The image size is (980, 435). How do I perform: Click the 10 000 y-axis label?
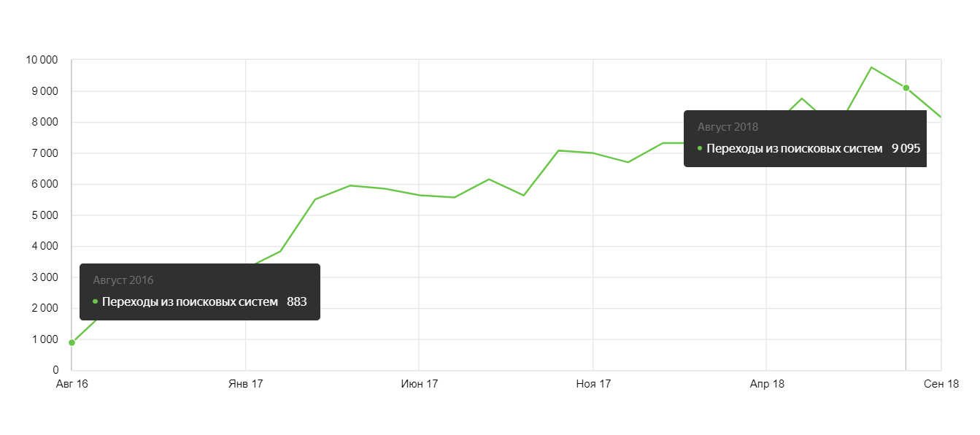(41, 60)
